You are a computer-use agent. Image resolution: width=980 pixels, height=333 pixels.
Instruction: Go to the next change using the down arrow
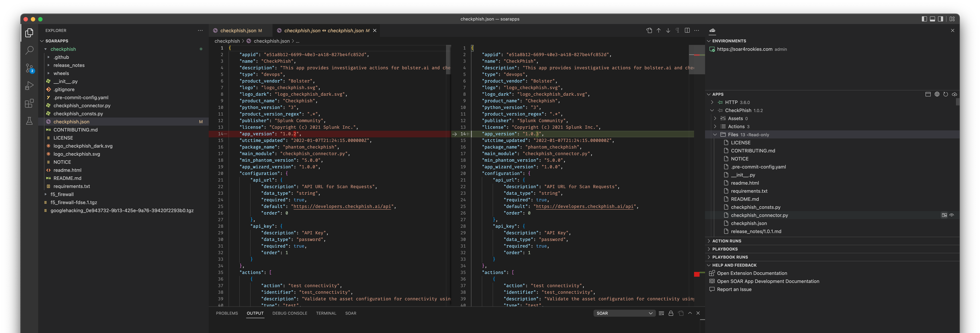[x=668, y=30]
